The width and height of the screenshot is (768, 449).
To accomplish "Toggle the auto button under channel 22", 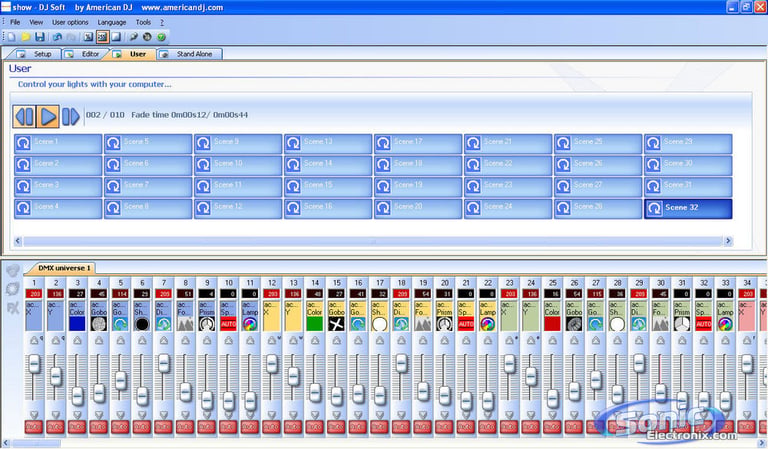I will coord(487,427).
